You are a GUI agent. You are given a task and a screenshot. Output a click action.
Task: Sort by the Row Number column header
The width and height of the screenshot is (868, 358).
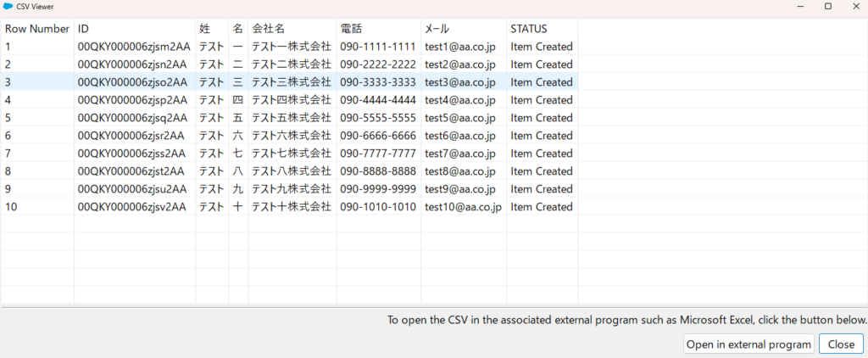(x=37, y=29)
